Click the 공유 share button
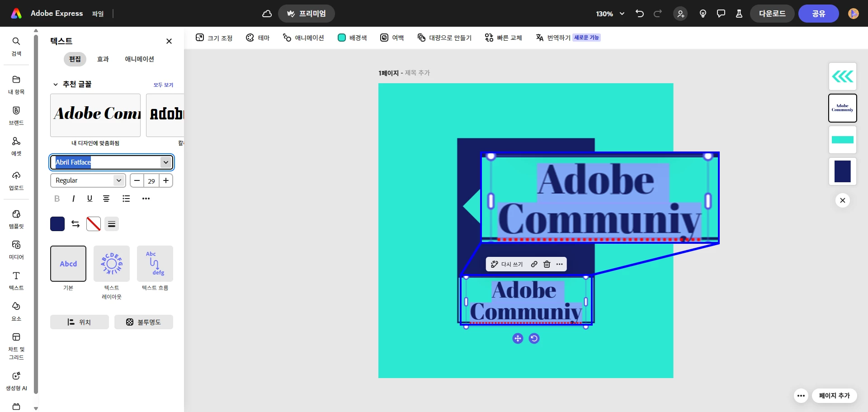The image size is (868, 412). point(819,14)
